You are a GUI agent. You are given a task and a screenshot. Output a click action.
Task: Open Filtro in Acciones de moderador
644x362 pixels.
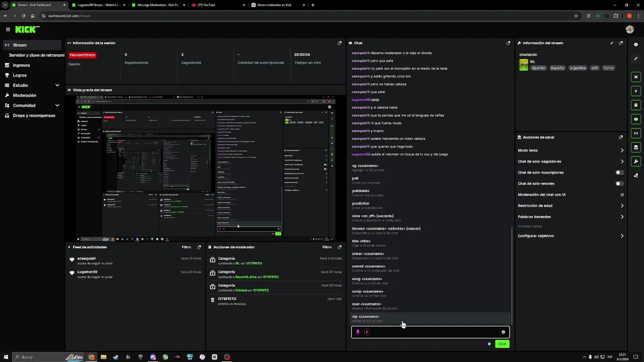pyautogui.click(x=327, y=247)
